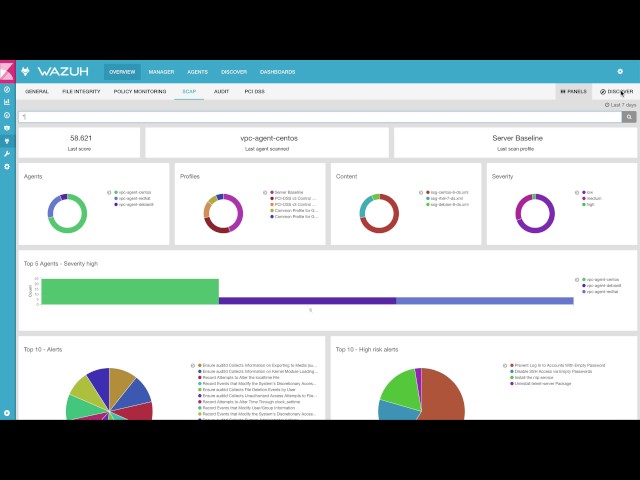Toggle high in the Severity legend
The image size is (640, 480).
point(588,204)
